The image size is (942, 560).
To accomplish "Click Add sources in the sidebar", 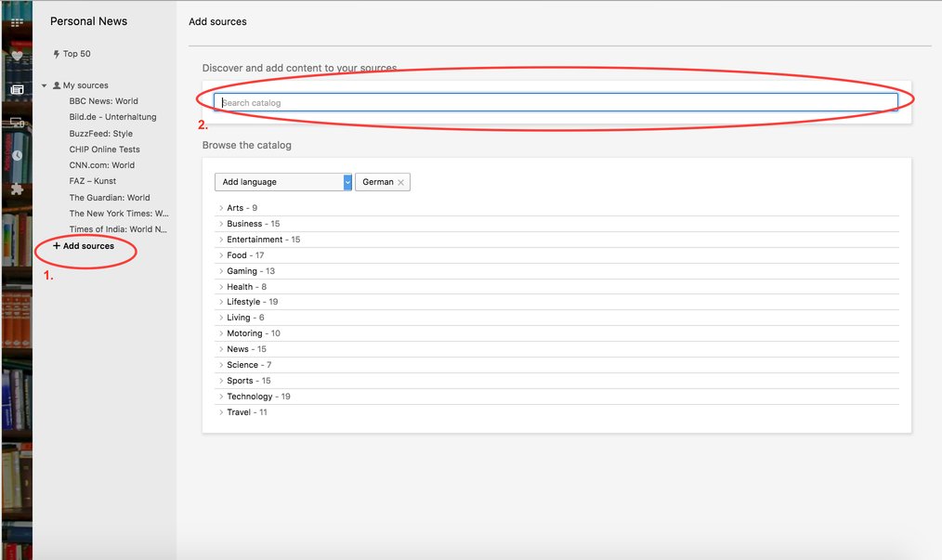I will 88,246.
